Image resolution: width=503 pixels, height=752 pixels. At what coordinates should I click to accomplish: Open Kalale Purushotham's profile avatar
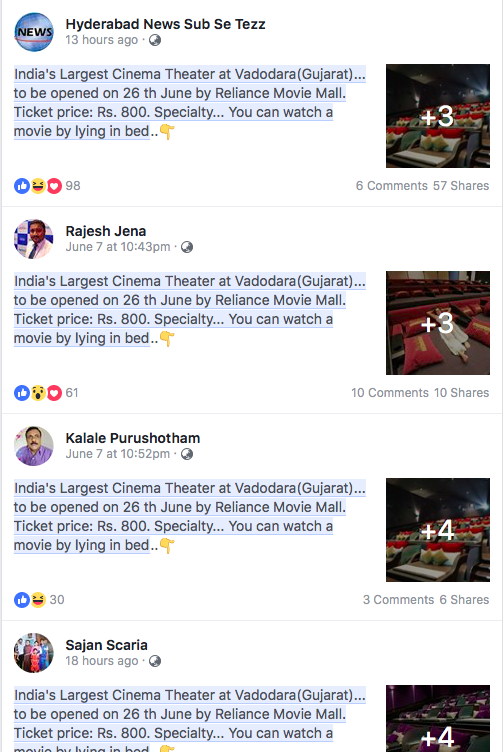point(34,446)
